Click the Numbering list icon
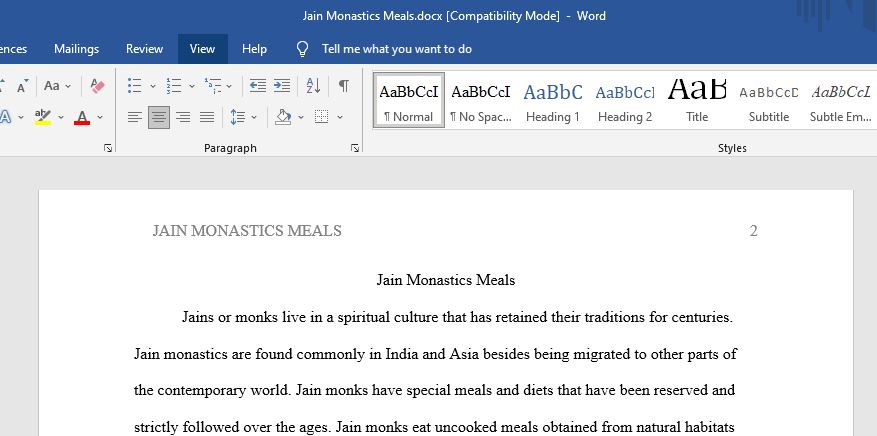This screenshot has width=877, height=436. 174,86
